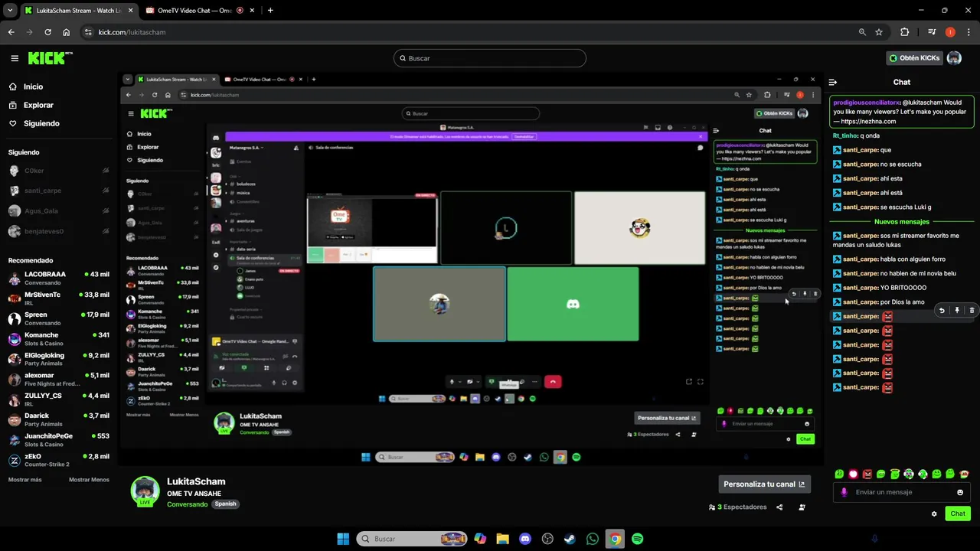
Task: Open recommended channel MrStivenTc
Action: click(x=59, y=298)
